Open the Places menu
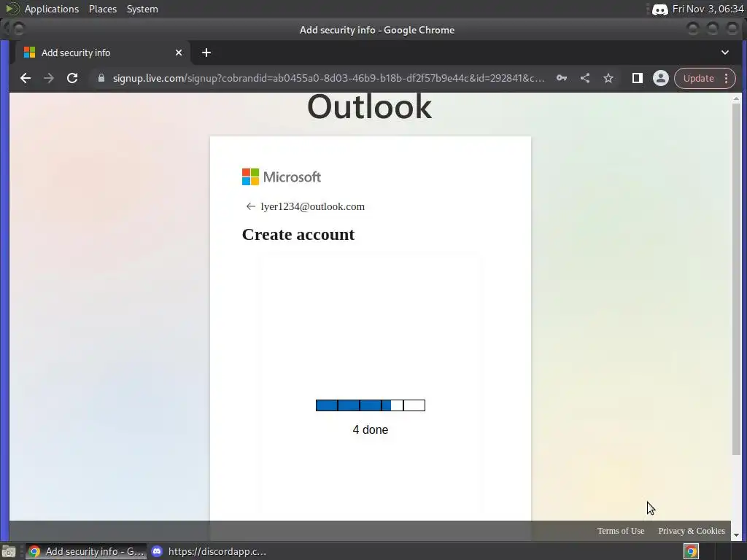This screenshot has width=747, height=560. (x=103, y=9)
